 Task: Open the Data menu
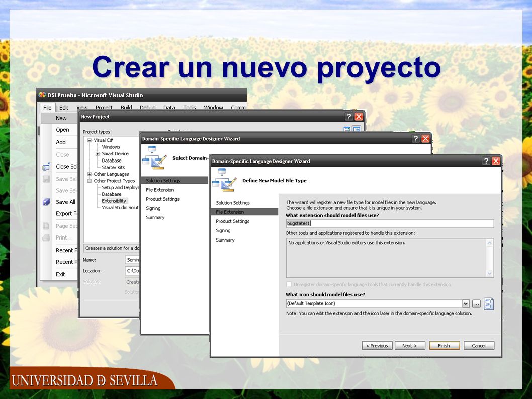pos(169,108)
